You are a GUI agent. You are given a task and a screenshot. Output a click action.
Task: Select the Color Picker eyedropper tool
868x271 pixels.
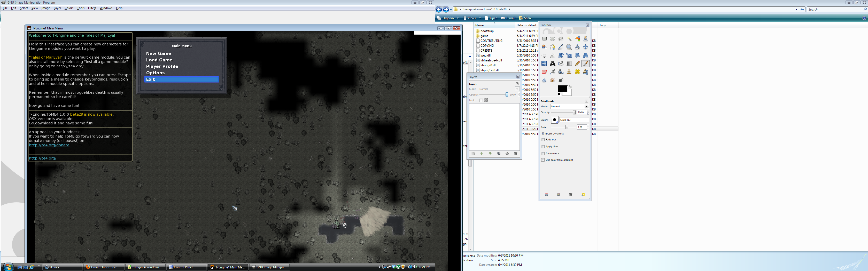(561, 47)
